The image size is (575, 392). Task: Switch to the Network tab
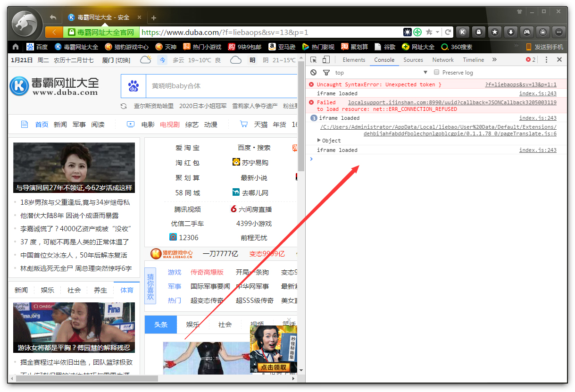[442, 60]
